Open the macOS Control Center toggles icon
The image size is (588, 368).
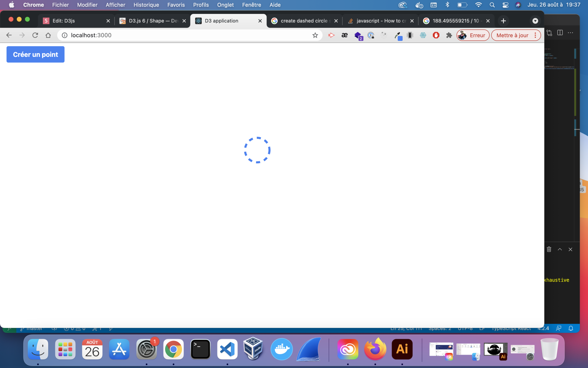[x=505, y=5]
